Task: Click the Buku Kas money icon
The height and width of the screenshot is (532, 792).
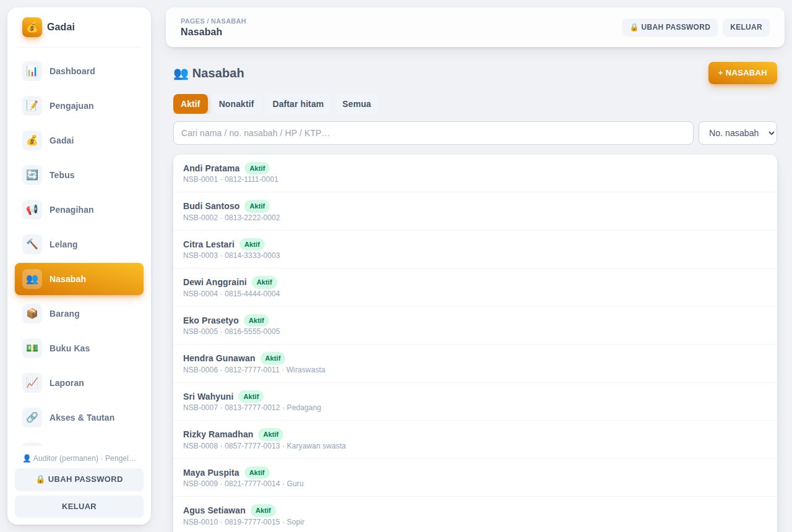Action: [32, 348]
